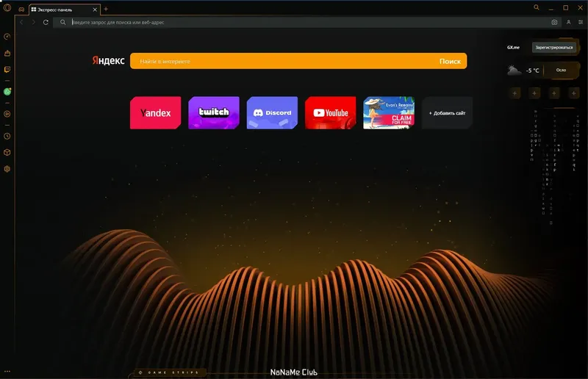Screen dimensions: 588x379
Task: Open History clock icon in sidebar
Action: coord(7,136)
